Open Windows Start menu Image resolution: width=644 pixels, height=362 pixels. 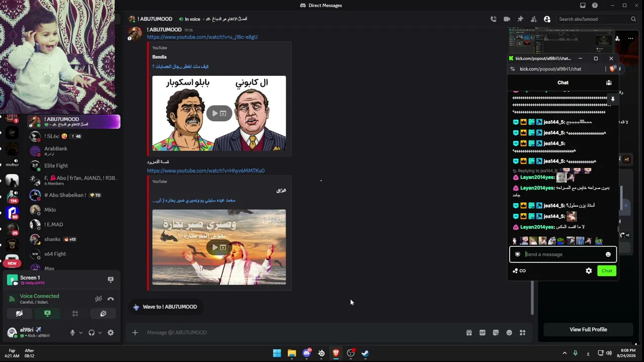pyautogui.click(x=277, y=353)
